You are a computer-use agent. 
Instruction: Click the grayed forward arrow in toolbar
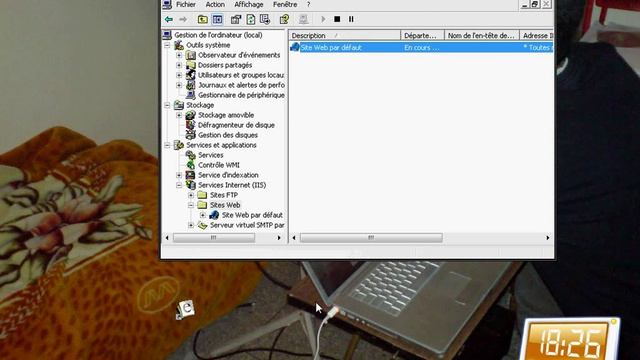(183, 19)
